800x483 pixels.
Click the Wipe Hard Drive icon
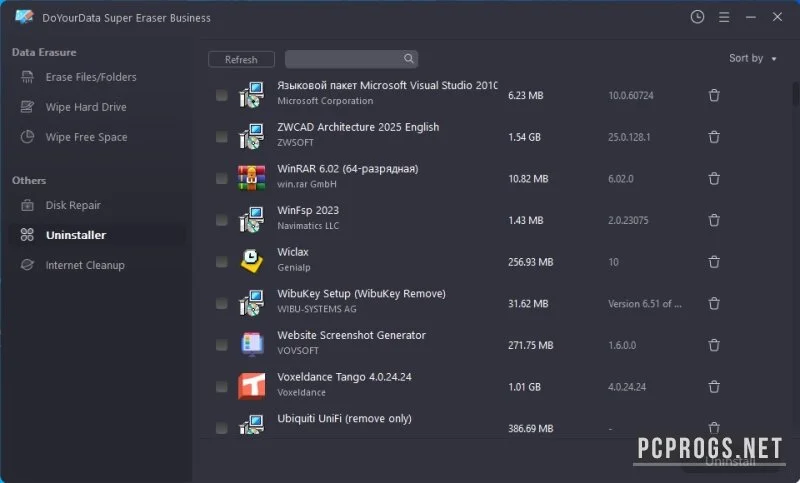pos(27,107)
